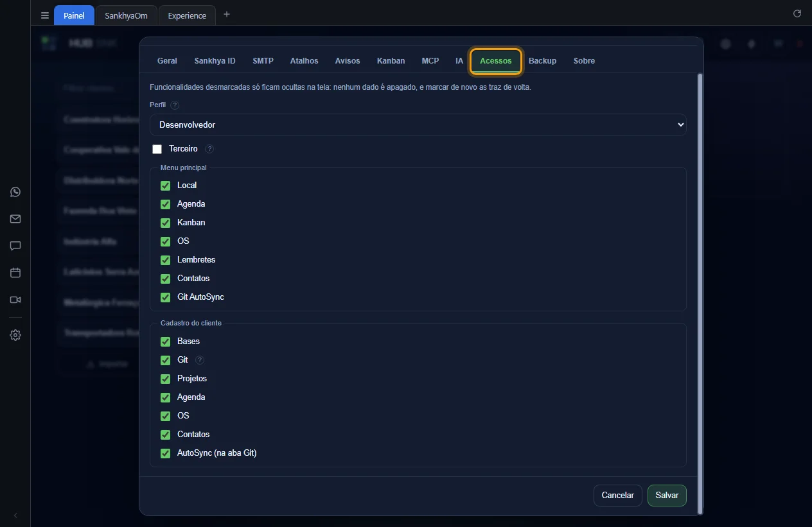Image resolution: width=812 pixels, height=527 pixels.
Task: Switch to the Experience window tab
Action: (x=187, y=15)
